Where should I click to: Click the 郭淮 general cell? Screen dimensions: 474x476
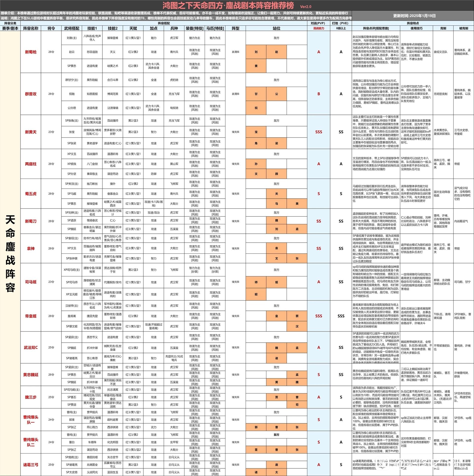pyautogui.click(x=72, y=419)
